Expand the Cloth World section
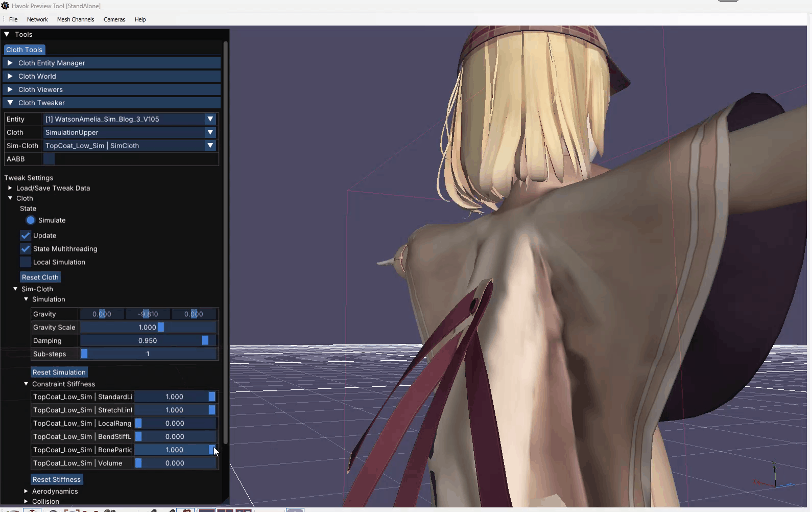This screenshot has height=512, width=812. [112, 76]
